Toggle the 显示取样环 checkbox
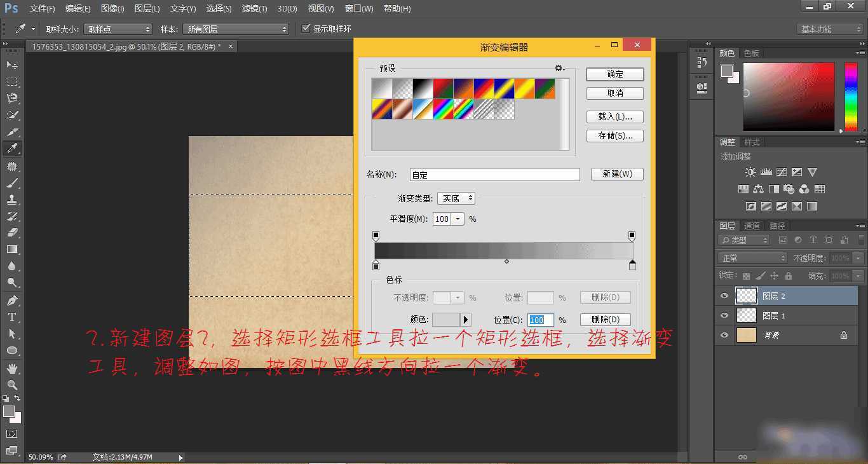Screen dimensions: 868x464 [306, 29]
